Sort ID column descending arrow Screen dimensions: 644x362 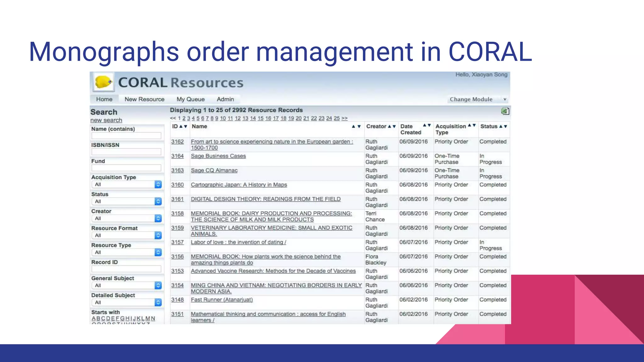coord(186,126)
